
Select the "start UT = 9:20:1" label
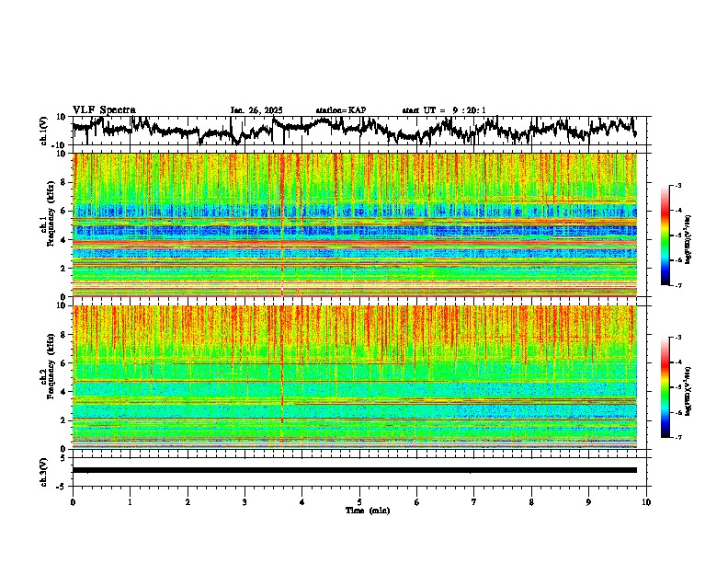444,110
